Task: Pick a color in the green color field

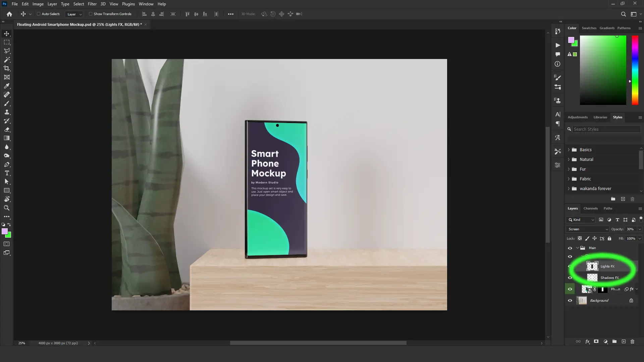Action: (x=603, y=70)
